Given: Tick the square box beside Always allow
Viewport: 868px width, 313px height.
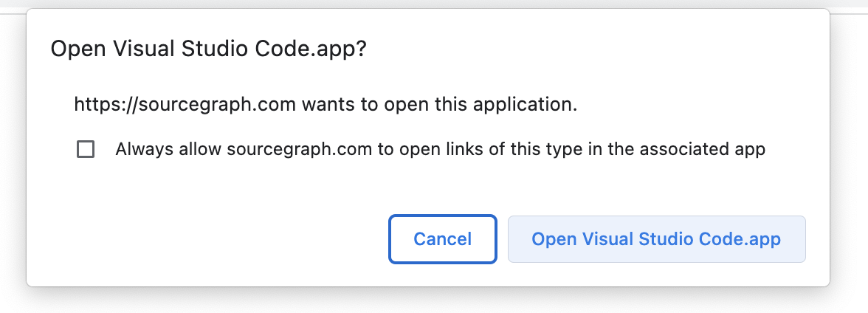Looking at the screenshot, I should tap(86, 150).
